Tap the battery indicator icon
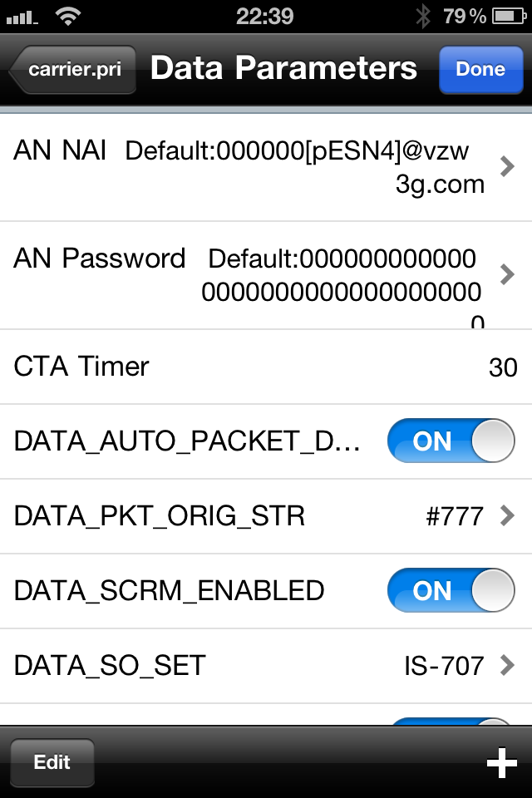Viewport: 532px width, 798px height. (509, 17)
